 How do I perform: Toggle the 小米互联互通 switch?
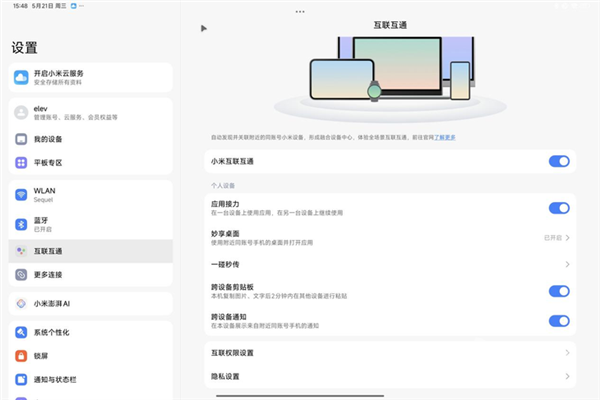click(559, 161)
